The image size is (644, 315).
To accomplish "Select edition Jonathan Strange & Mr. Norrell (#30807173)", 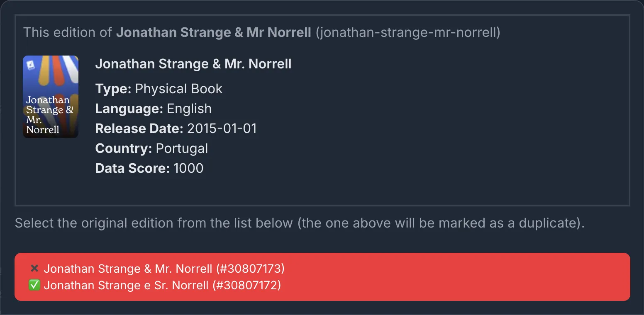I will 164,269.
